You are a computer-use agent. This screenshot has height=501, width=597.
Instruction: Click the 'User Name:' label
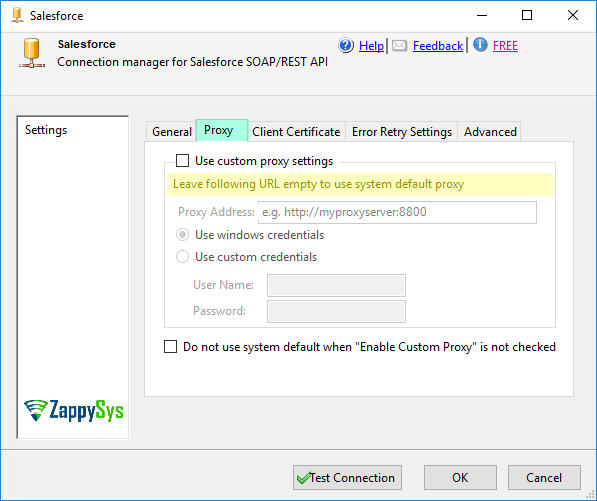pos(223,285)
